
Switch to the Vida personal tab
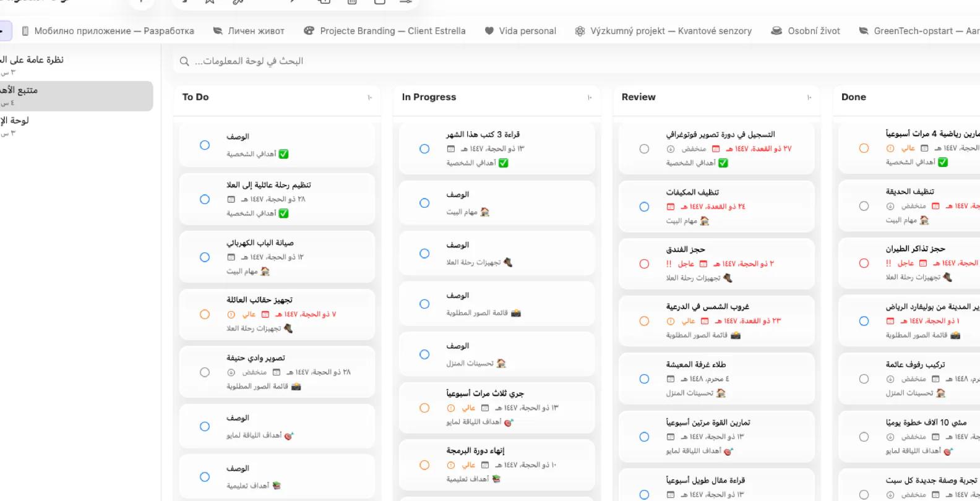[x=520, y=31]
